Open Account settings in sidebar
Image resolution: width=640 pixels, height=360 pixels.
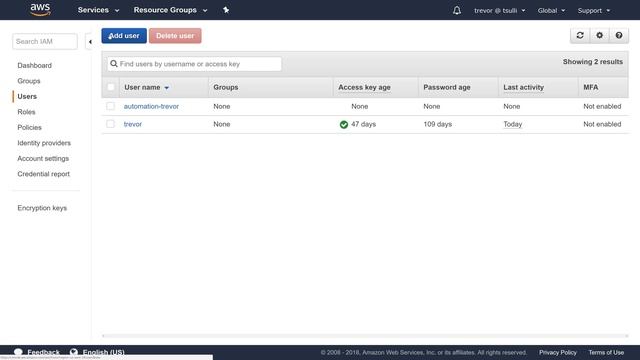[43, 158]
